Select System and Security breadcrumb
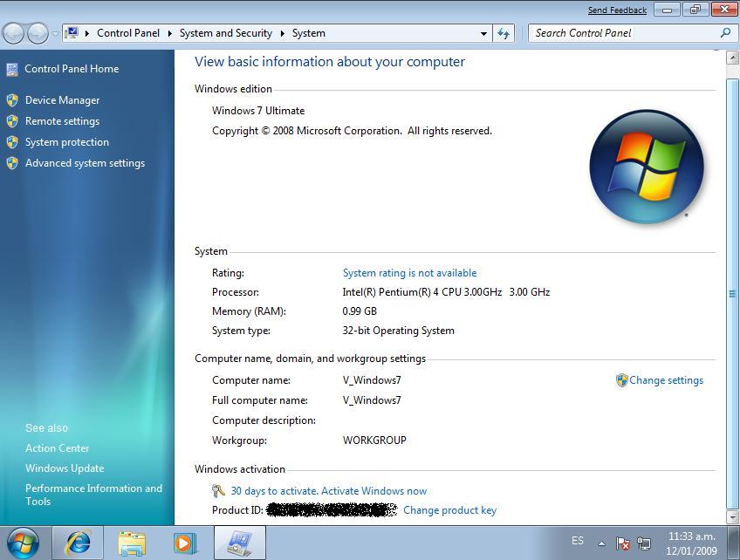Viewport: 740px width, 560px height. pos(225,33)
